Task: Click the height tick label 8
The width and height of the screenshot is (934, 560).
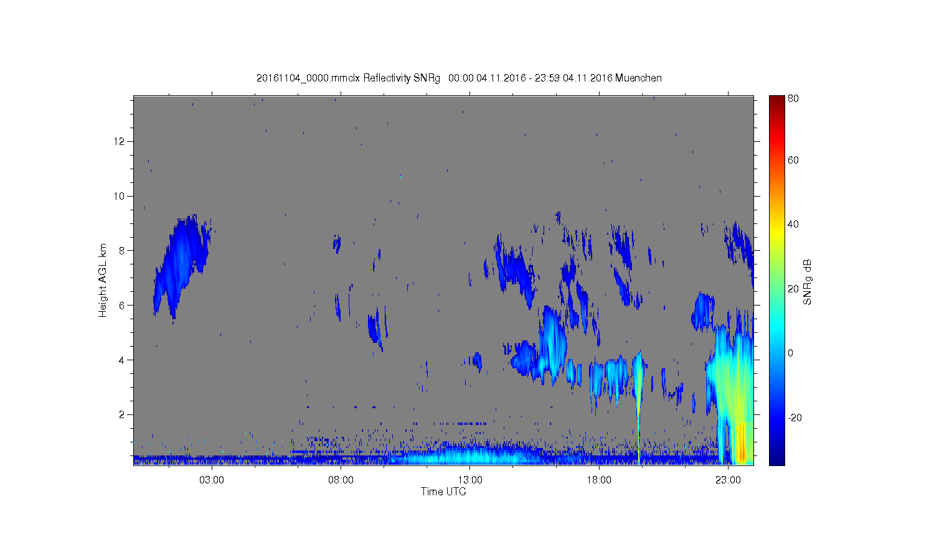Action: 122,251
